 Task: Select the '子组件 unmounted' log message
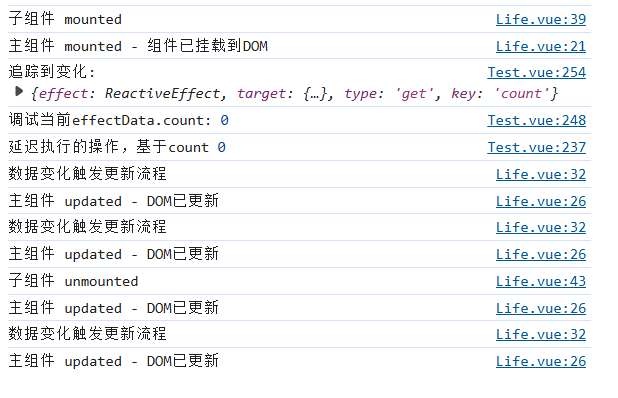73,281
